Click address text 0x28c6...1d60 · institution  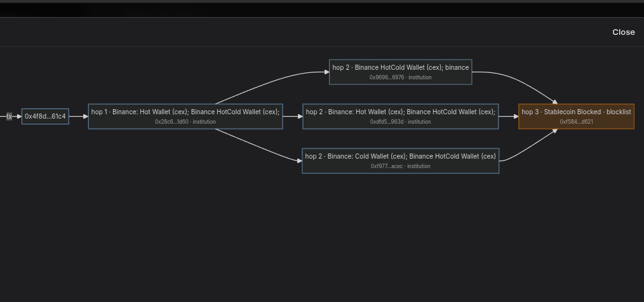tap(185, 122)
